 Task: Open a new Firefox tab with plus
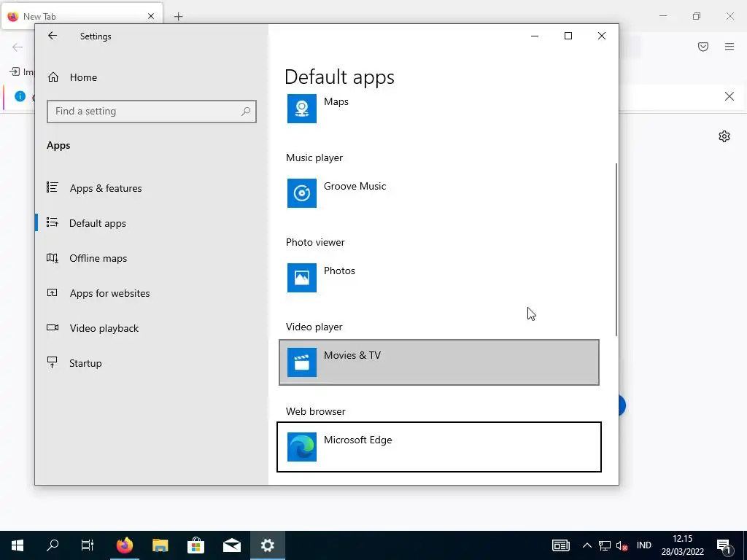(x=178, y=17)
